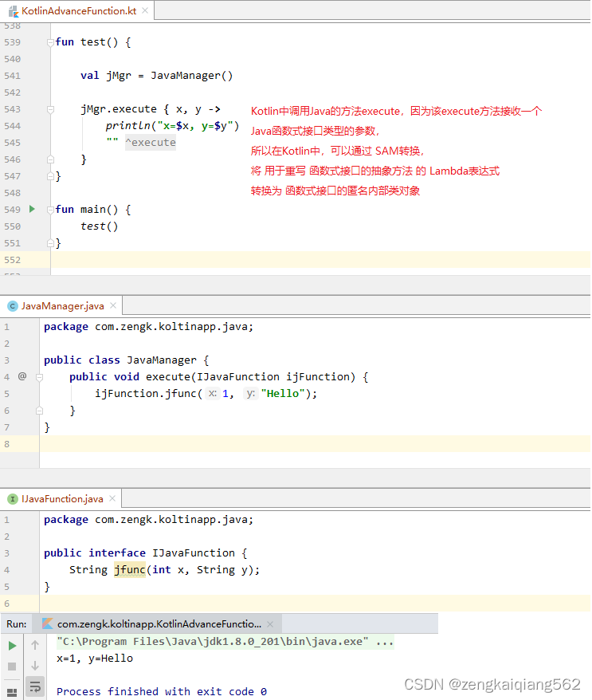The width and height of the screenshot is (592, 700).
Task: Collapse fun test() fold marker at line 539
Action: 50,42
